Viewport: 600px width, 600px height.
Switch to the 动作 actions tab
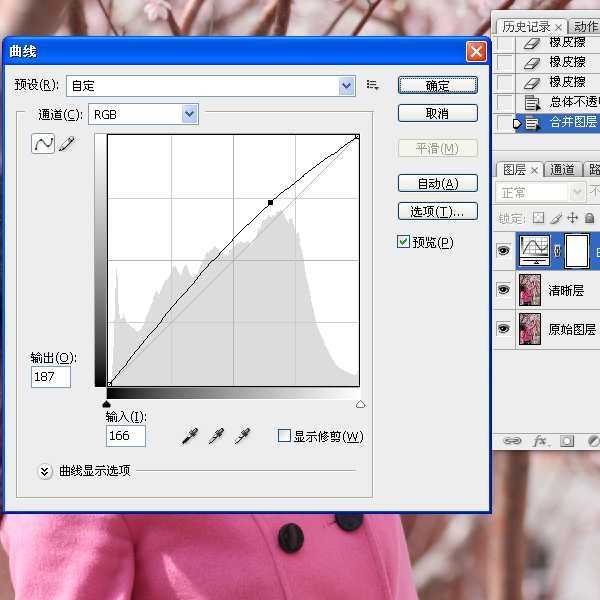[586, 27]
